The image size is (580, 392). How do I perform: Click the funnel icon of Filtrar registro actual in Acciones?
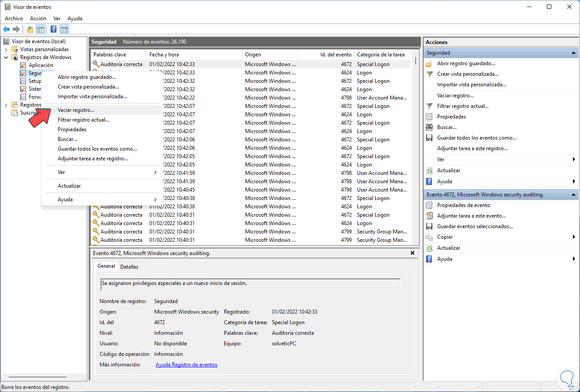click(x=429, y=106)
